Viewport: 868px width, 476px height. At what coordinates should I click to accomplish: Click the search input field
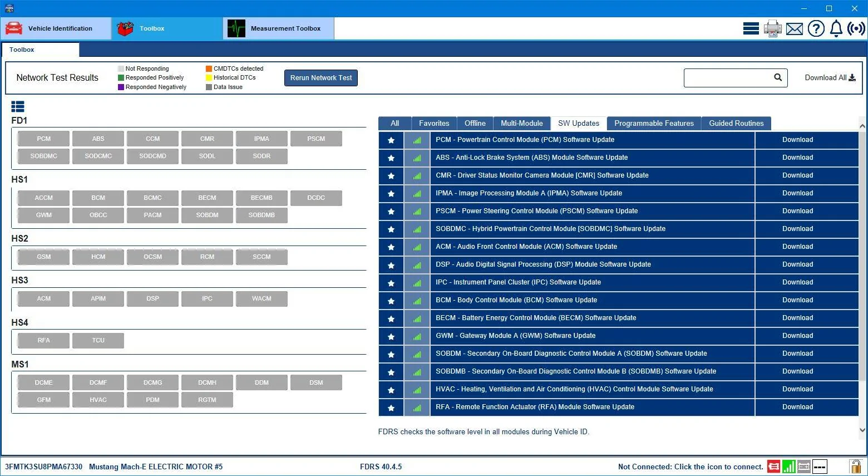(x=736, y=78)
